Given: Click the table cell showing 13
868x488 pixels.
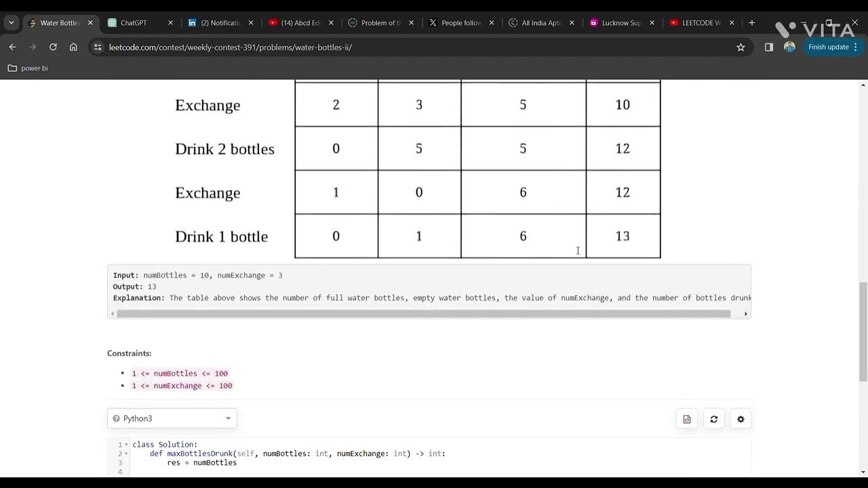Looking at the screenshot, I should click(x=623, y=236).
